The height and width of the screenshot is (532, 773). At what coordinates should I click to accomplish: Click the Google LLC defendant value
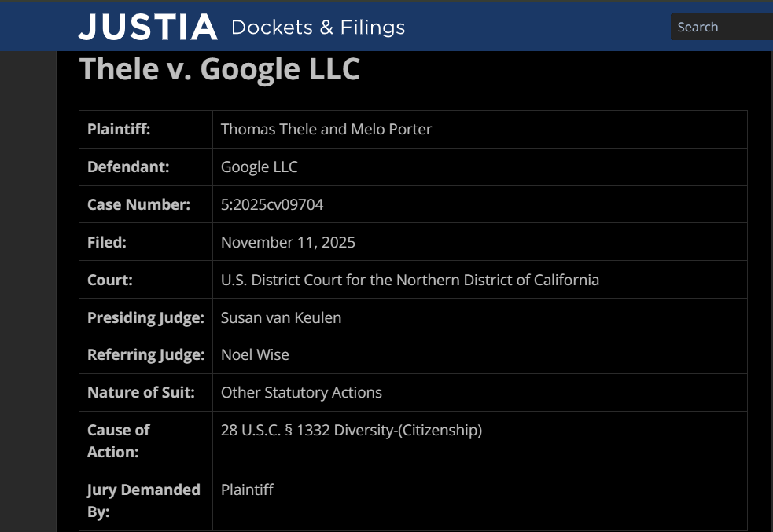pos(259,167)
